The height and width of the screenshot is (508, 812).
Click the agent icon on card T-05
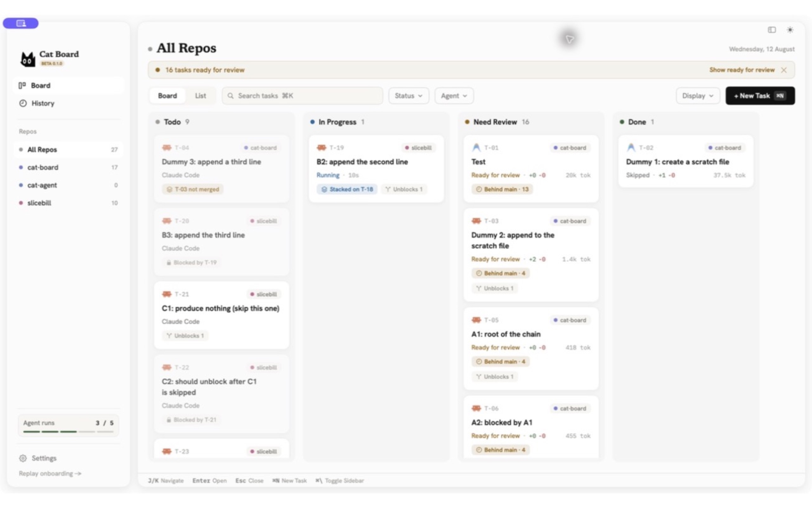[x=476, y=320]
